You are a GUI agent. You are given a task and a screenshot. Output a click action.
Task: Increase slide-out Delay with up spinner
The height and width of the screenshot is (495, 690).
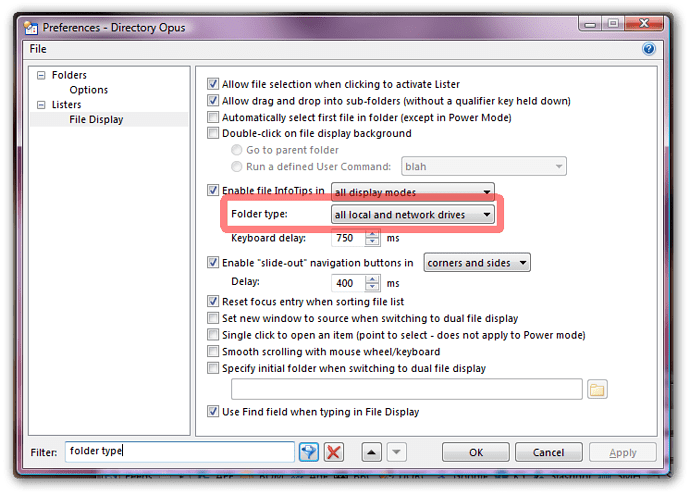pos(372,279)
